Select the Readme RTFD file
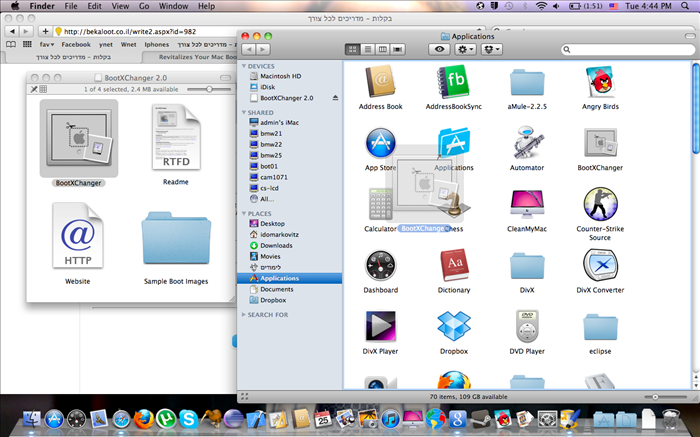The height and width of the screenshot is (437, 700). [176, 137]
